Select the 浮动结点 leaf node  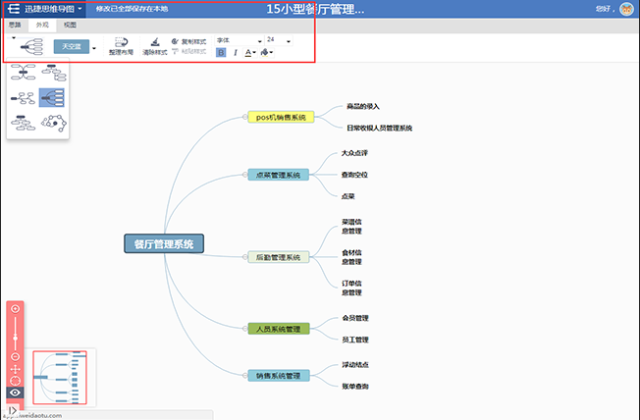(x=355, y=364)
